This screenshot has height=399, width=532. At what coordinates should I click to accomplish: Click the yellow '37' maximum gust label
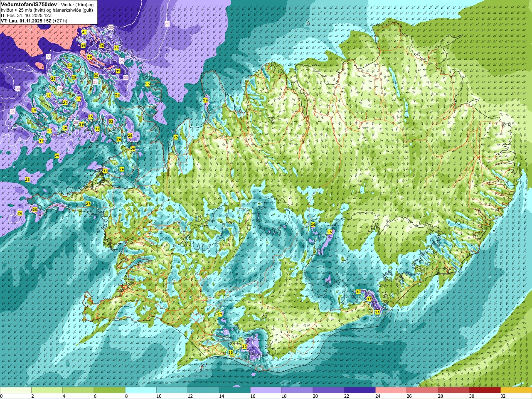coord(369,299)
